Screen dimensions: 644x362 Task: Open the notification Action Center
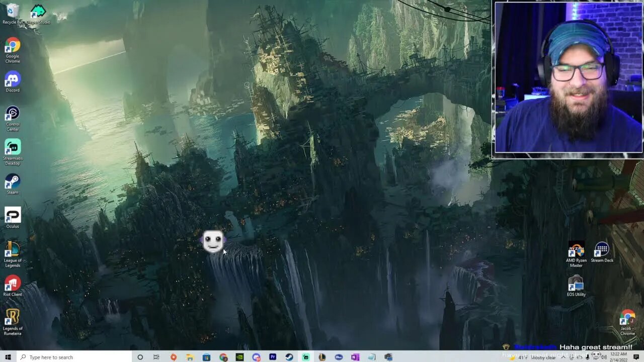pos(636,357)
